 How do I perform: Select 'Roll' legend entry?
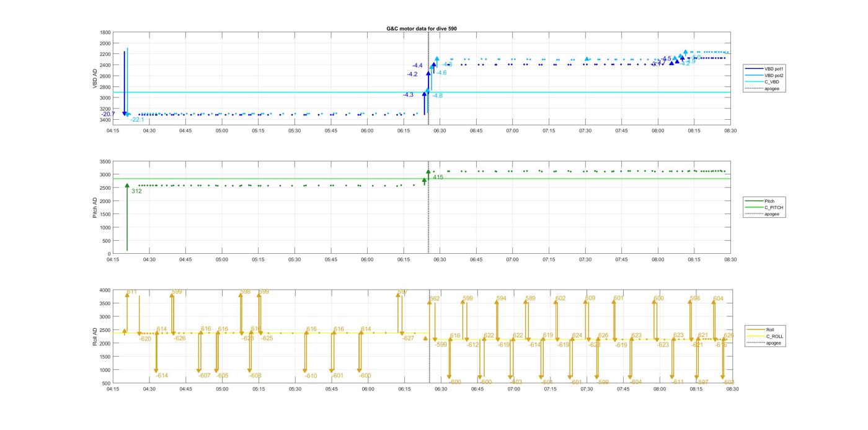[770, 330]
